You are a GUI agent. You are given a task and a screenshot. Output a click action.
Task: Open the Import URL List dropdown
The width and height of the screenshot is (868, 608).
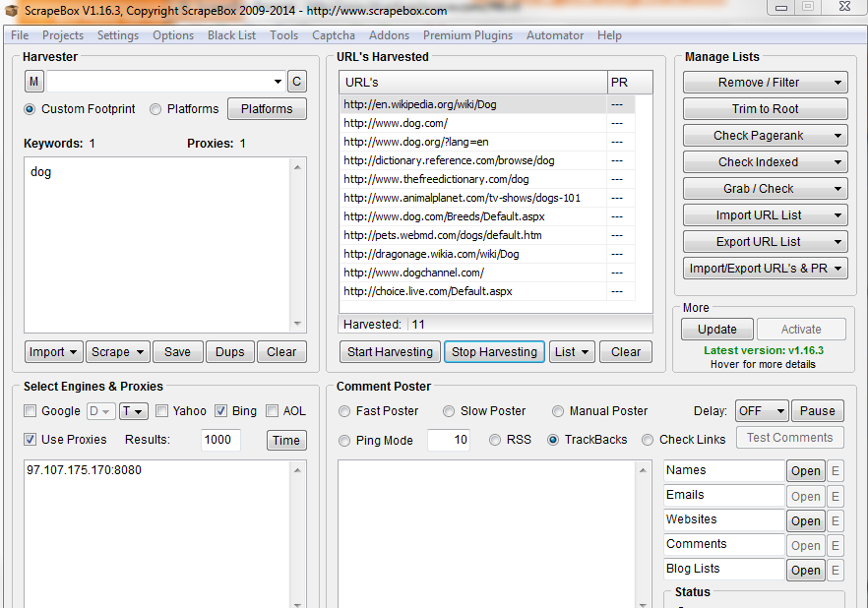click(765, 215)
